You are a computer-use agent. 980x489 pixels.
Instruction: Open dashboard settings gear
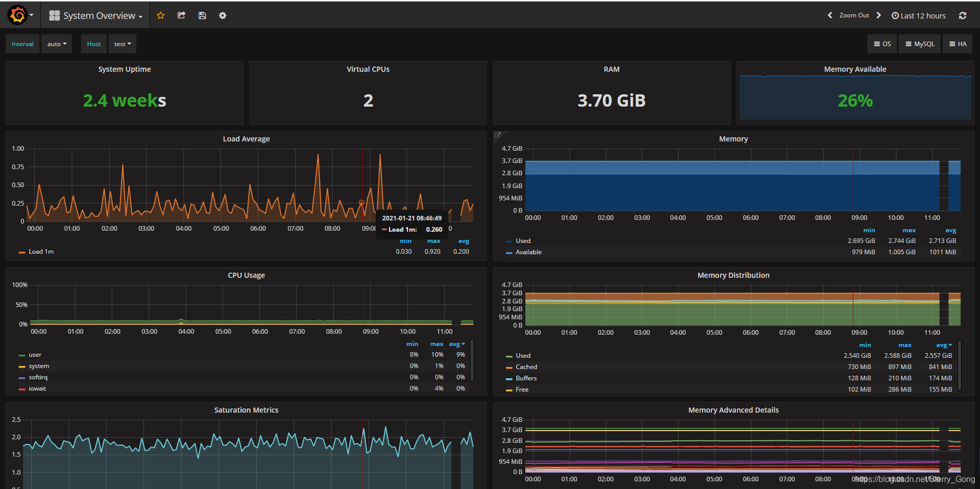pyautogui.click(x=222, y=15)
